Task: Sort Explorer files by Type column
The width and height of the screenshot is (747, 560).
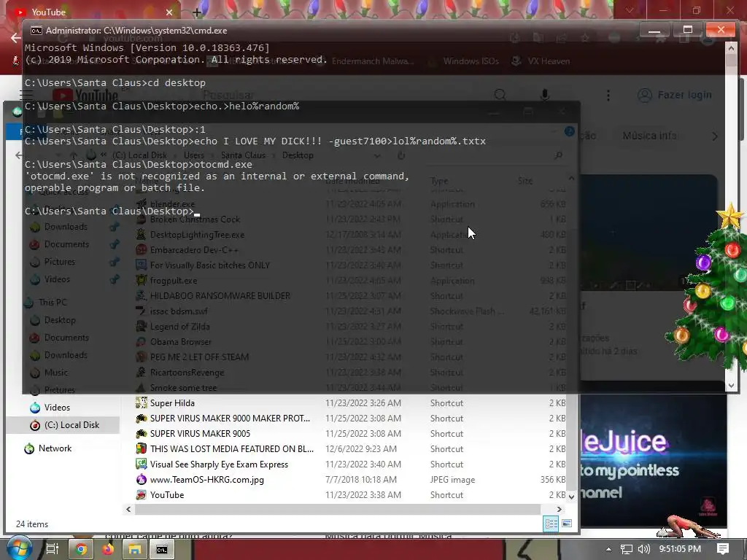Action: coord(438,181)
